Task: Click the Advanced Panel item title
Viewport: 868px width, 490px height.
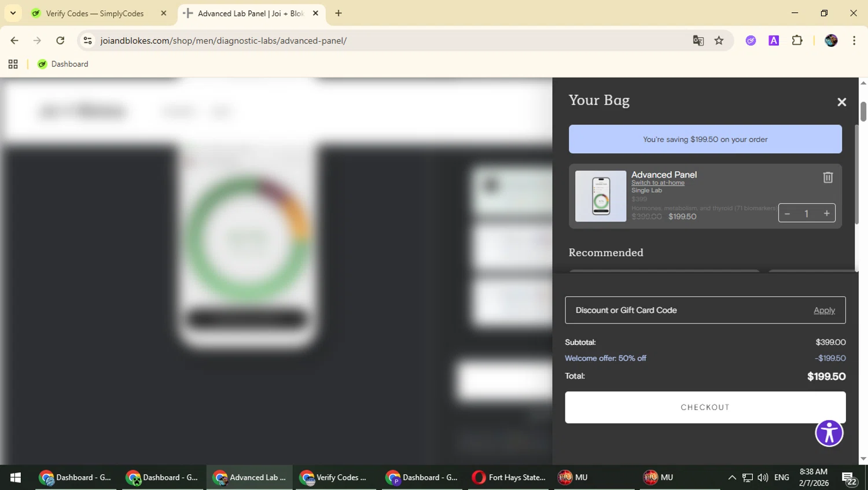Action: click(664, 175)
